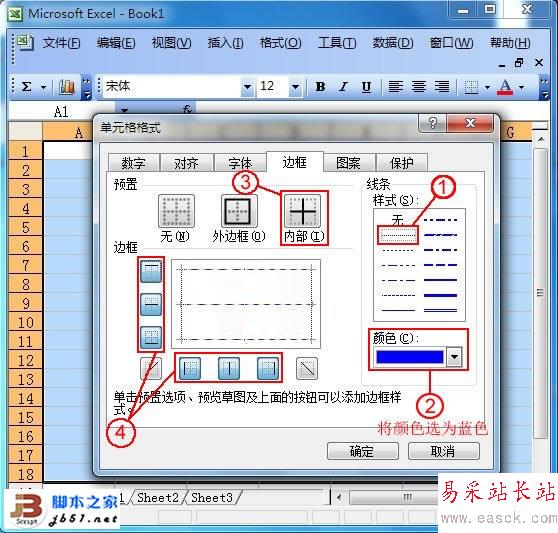The image size is (558, 533).
Task: Open the 文件(F) menu
Action: point(61,43)
